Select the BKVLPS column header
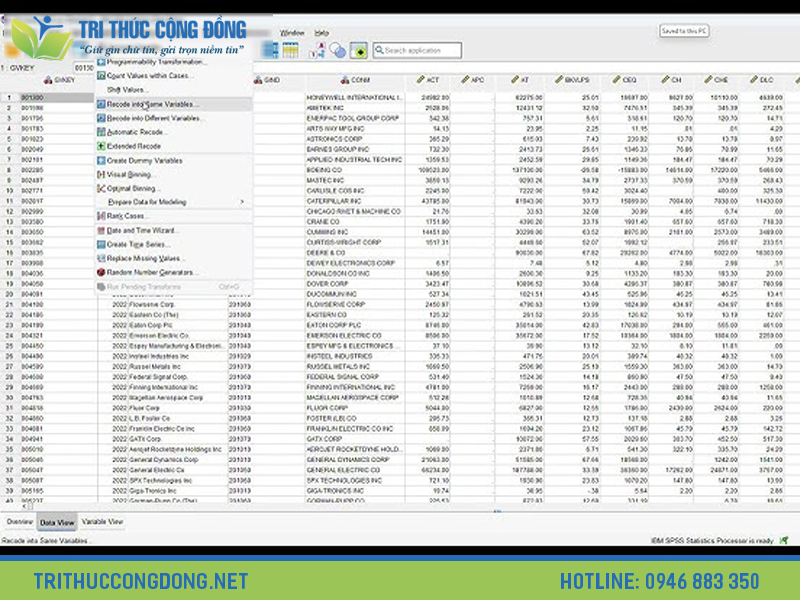The width and height of the screenshot is (800, 600). pos(572,80)
